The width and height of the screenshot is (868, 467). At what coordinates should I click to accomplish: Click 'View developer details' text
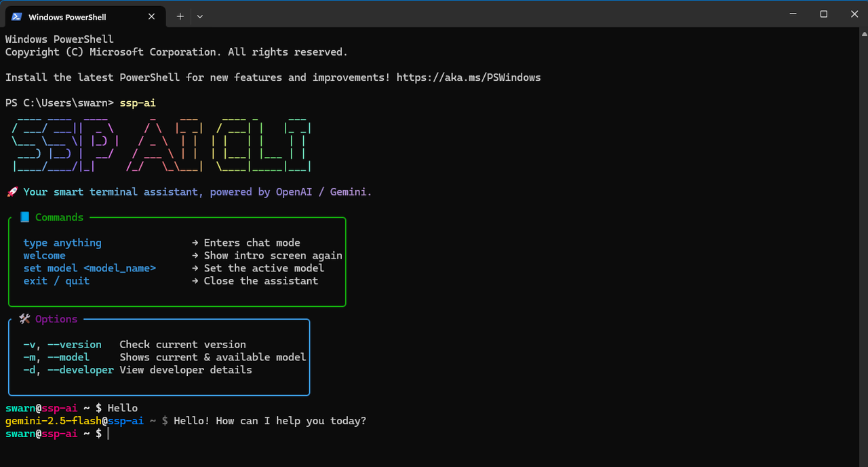tap(186, 370)
